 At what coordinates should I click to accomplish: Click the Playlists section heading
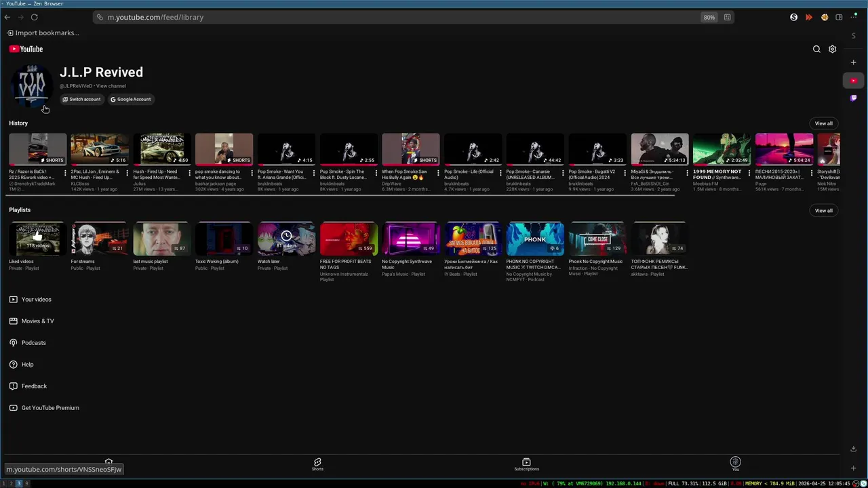[x=20, y=210]
